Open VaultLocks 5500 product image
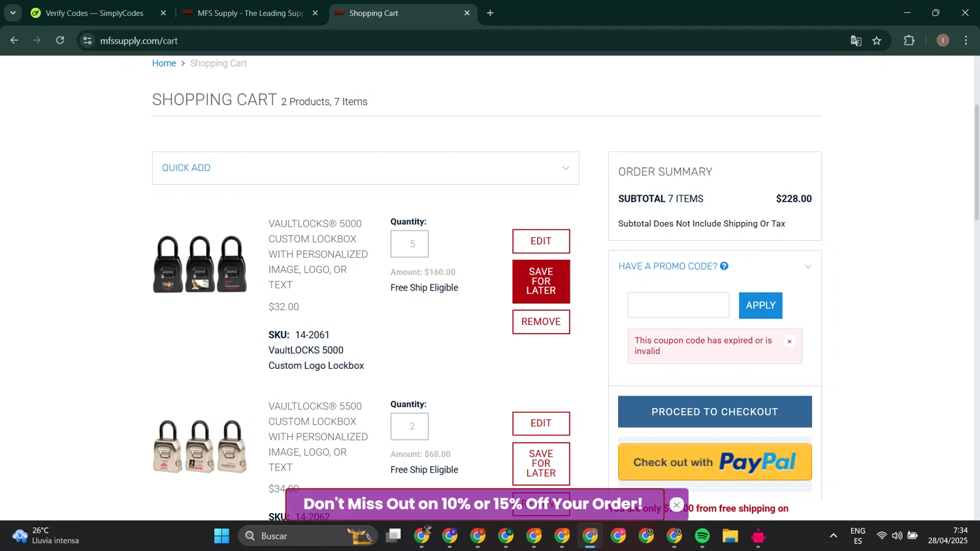Screen dimensions: 980x551 click(200, 447)
